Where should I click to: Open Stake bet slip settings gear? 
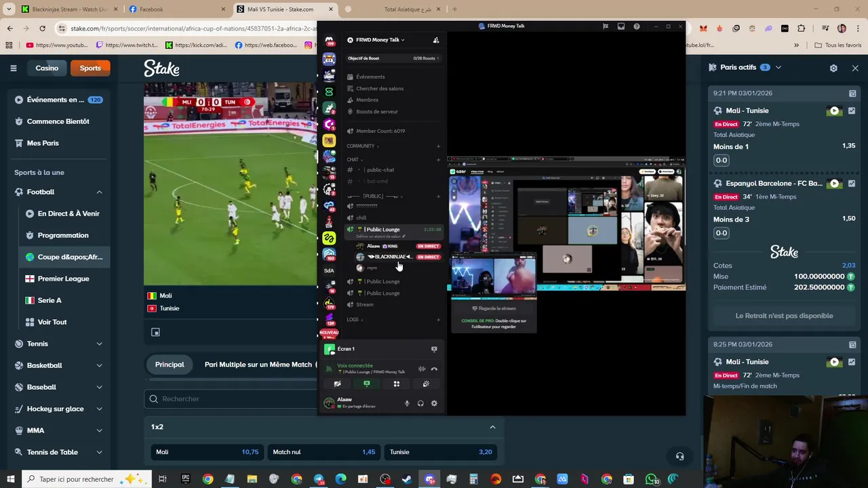pos(833,68)
